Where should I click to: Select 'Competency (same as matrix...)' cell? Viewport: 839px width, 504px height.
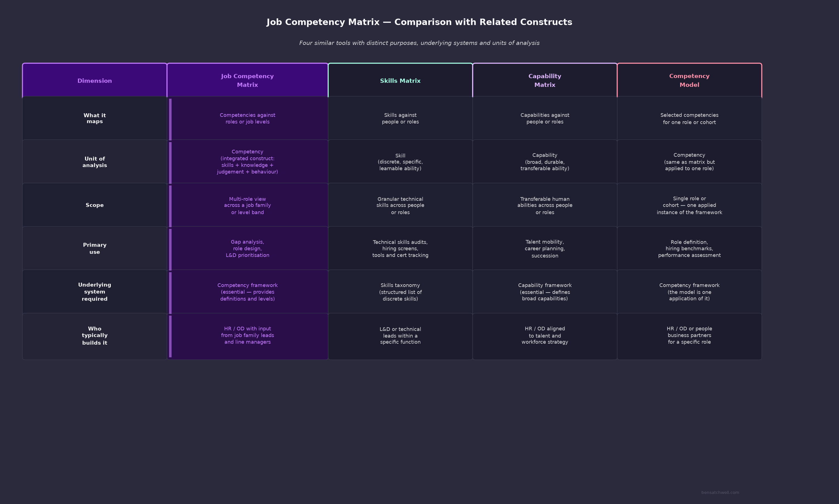tap(689, 162)
